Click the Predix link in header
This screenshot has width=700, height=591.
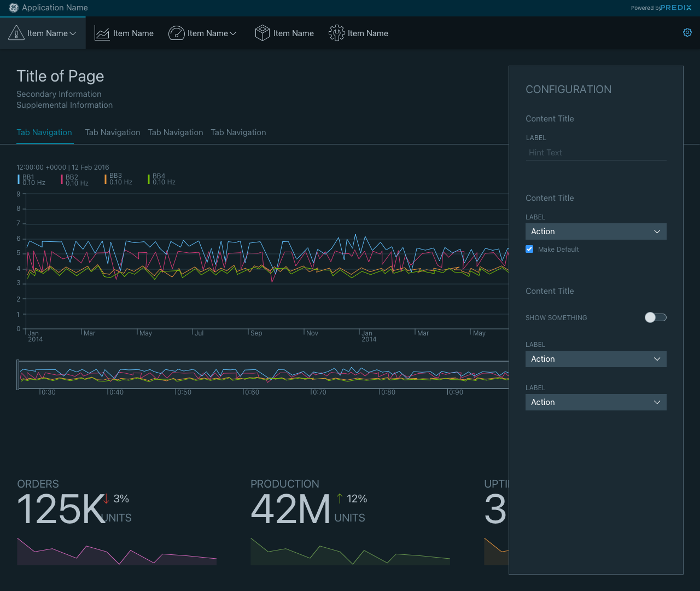(x=676, y=8)
